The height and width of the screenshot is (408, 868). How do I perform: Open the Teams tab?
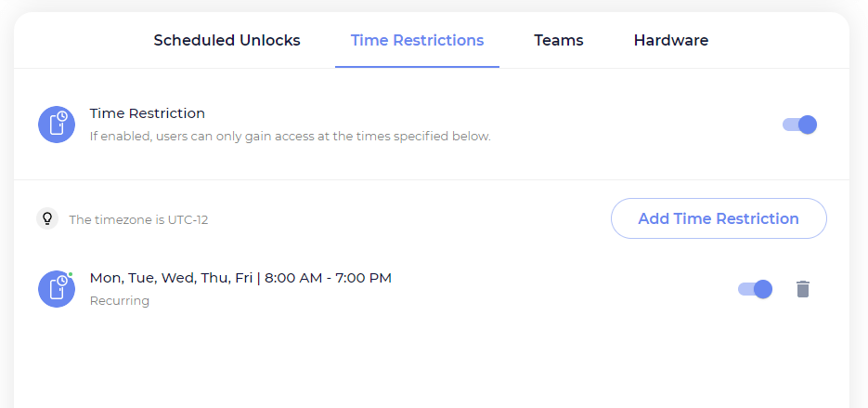pos(559,41)
